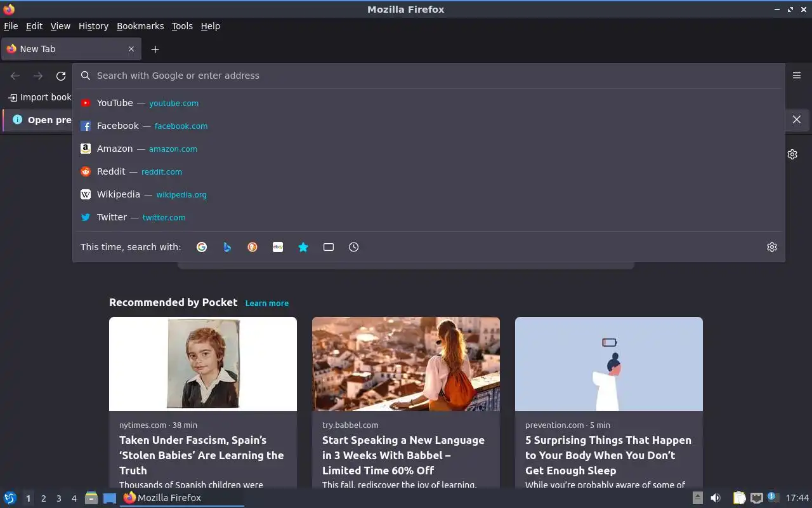Viewport: 812px width, 508px height.
Task: Click the removable media eject tray icon
Action: (697, 498)
